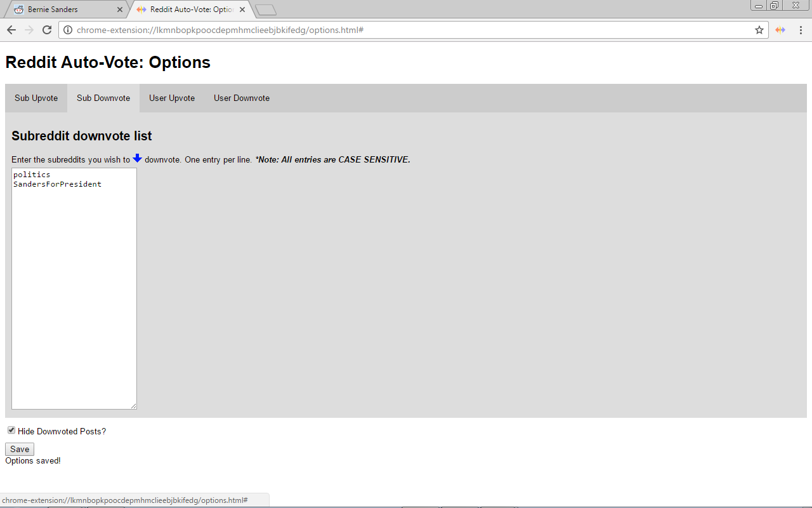Reload the page with refresh icon
The height and width of the screenshot is (508, 812).
(47, 30)
